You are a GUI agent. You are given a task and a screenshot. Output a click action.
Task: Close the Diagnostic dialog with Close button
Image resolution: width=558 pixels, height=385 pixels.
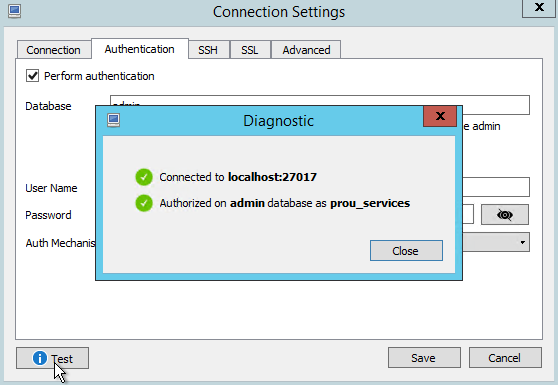406,250
